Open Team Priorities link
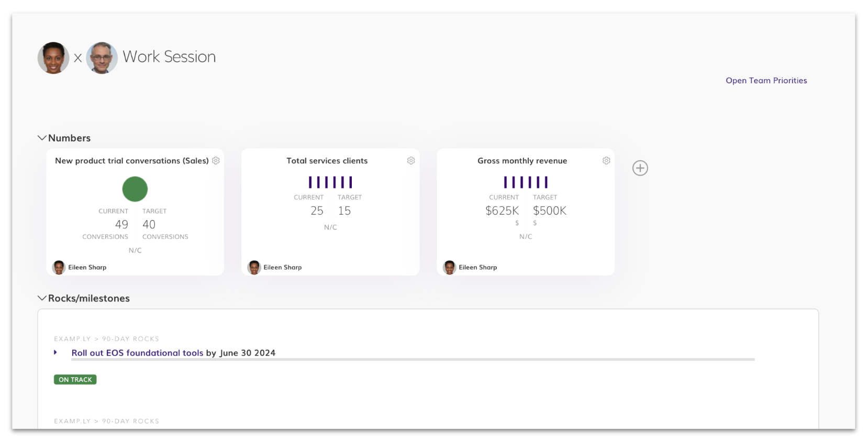The width and height of the screenshot is (868, 442). pos(766,81)
